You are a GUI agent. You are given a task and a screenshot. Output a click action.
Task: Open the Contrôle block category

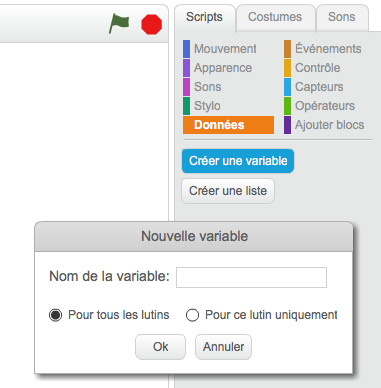coord(312,68)
